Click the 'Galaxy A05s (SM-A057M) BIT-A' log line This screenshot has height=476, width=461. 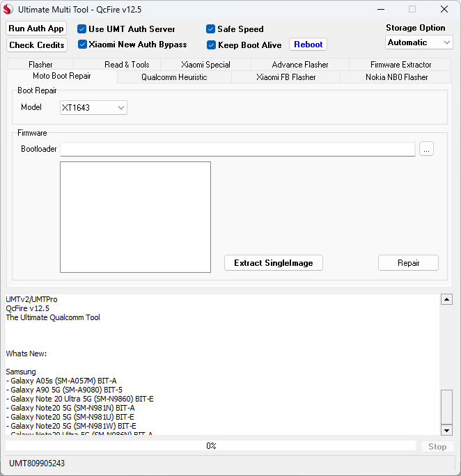coord(61,381)
